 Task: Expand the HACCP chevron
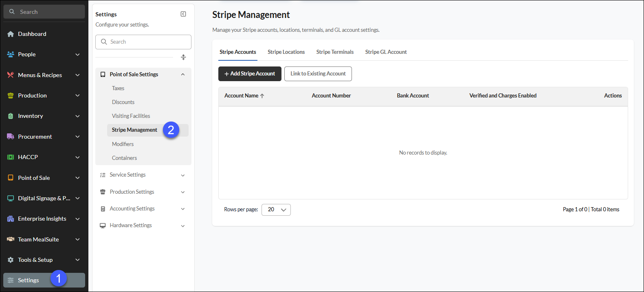(77, 157)
